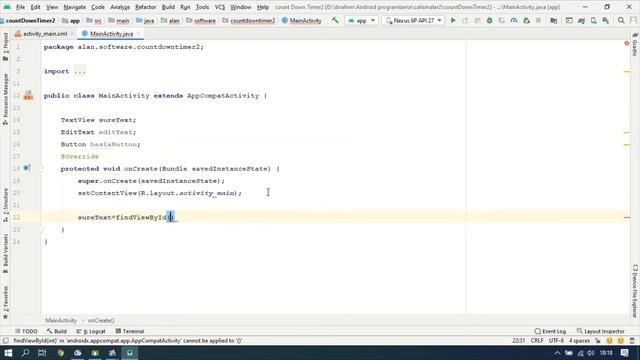
Task: Open the Favorites sidebar panel
Action: pyautogui.click(x=5, y=302)
